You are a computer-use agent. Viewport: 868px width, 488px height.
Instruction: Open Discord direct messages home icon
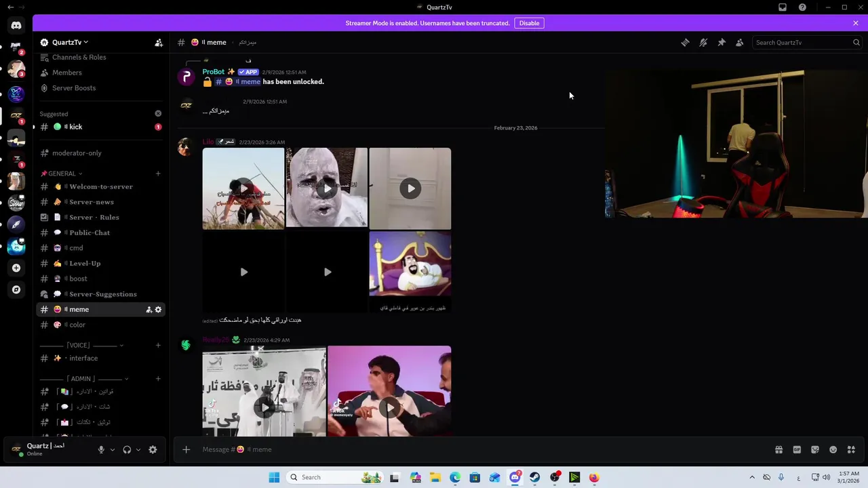click(x=16, y=26)
